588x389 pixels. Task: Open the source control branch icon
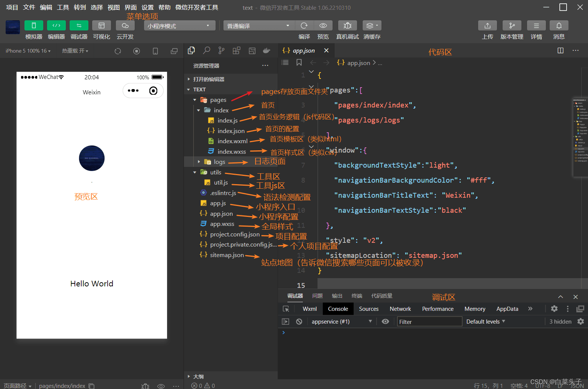click(222, 50)
